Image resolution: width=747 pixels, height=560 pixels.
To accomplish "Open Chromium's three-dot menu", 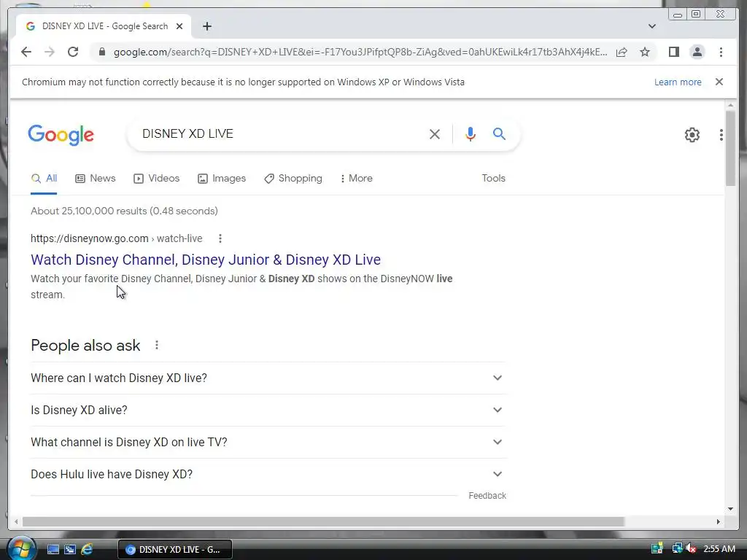I will 721,52.
